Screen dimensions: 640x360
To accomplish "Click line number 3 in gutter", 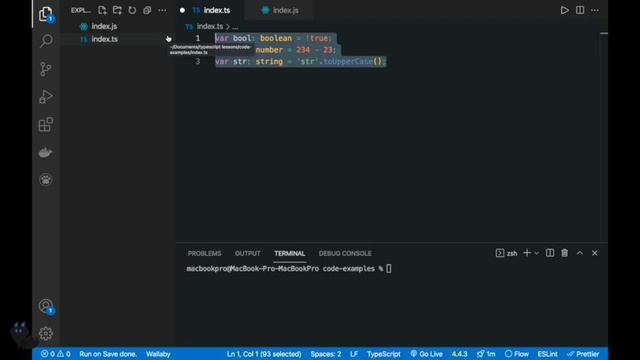I will point(198,61).
